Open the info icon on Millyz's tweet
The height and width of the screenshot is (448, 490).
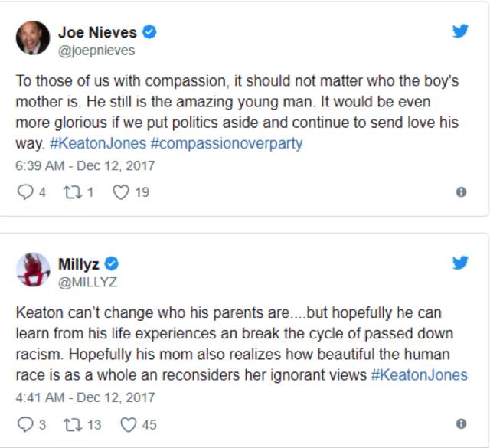pos(461,424)
